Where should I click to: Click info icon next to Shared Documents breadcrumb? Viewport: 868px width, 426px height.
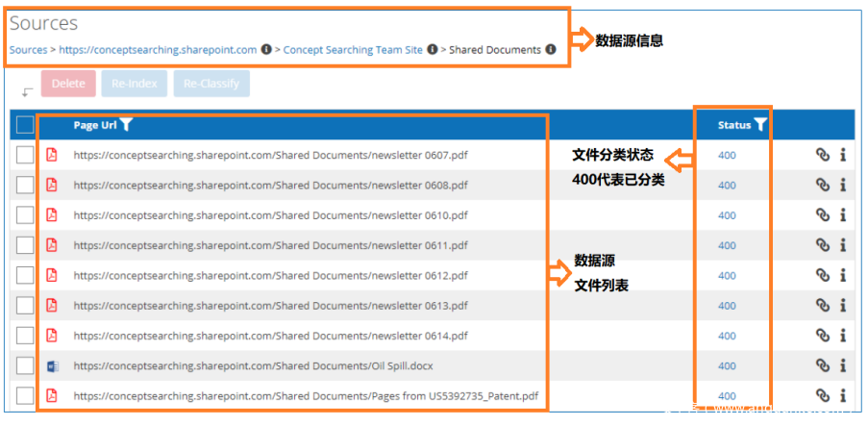551,50
